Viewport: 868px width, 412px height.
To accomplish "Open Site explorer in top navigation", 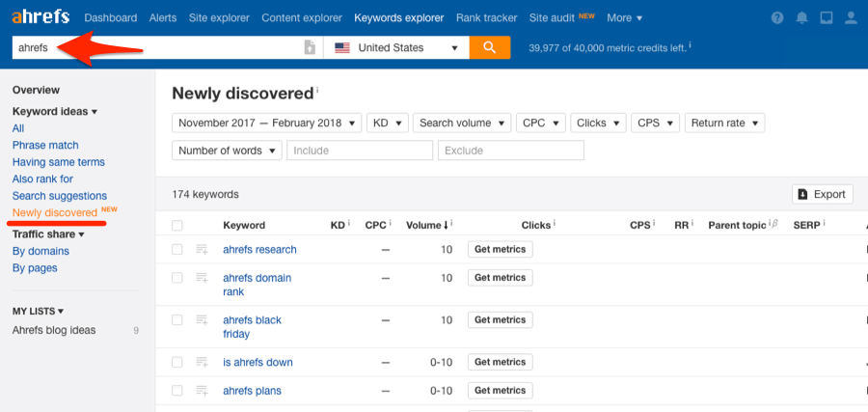I will coord(219,17).
